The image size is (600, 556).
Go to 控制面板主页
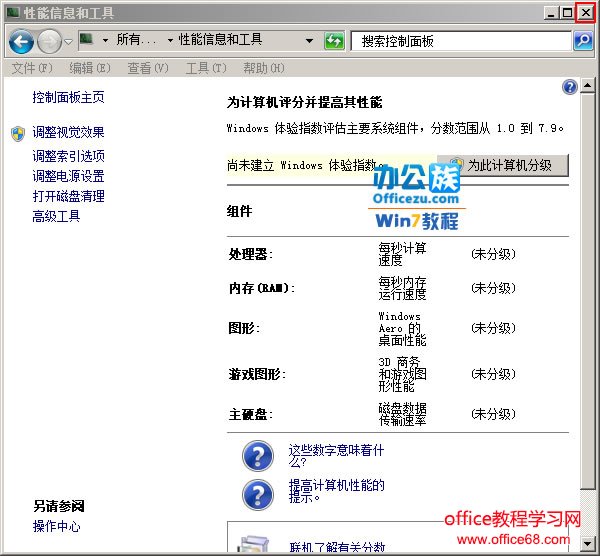coord(68,97)
